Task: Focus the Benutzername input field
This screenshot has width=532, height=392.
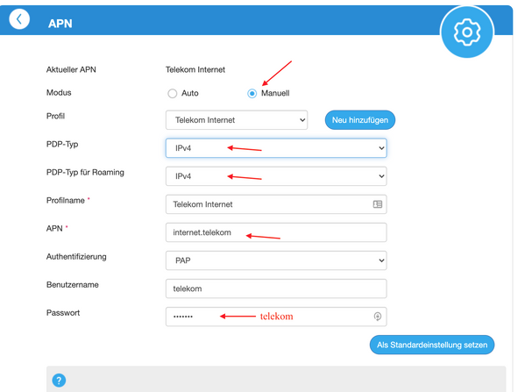Action: point(276,289)
